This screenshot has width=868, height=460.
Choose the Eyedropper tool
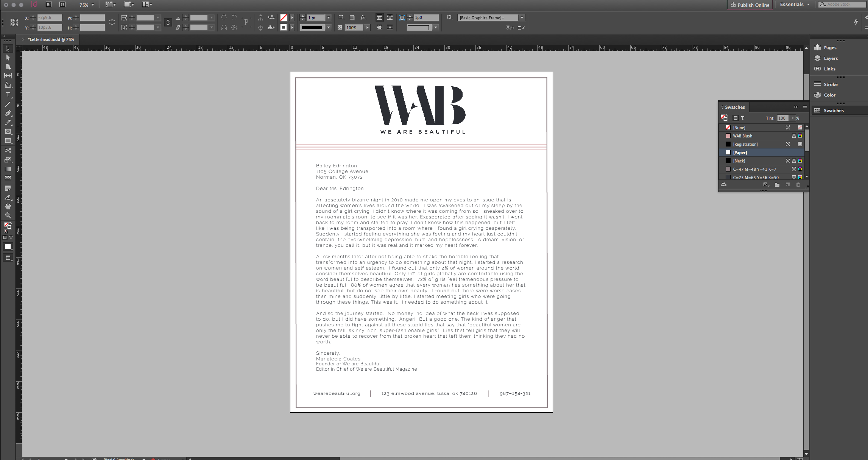[x=8, y=197]
